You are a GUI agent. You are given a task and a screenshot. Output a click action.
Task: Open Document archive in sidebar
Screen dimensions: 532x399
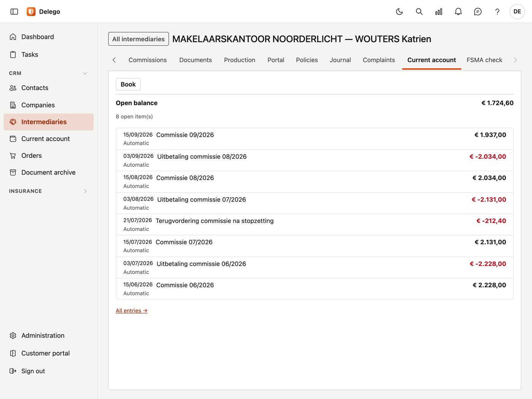click(49, 173)
